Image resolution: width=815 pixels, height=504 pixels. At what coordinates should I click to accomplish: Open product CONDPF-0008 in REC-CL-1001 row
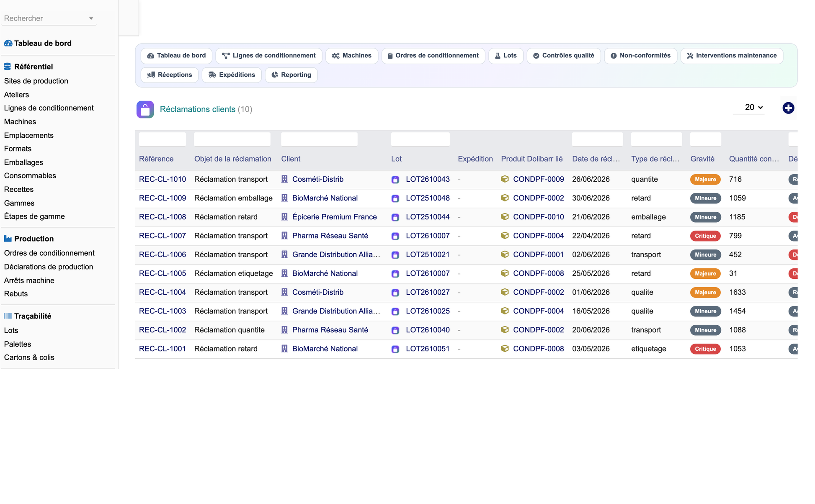[x=538, y=349]
